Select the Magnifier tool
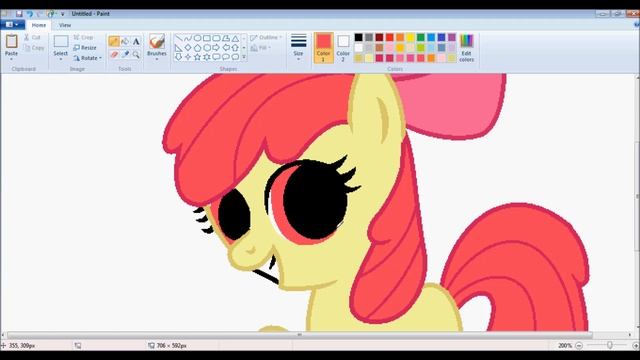Screen dimensions: 640x360 pos(136,54)
